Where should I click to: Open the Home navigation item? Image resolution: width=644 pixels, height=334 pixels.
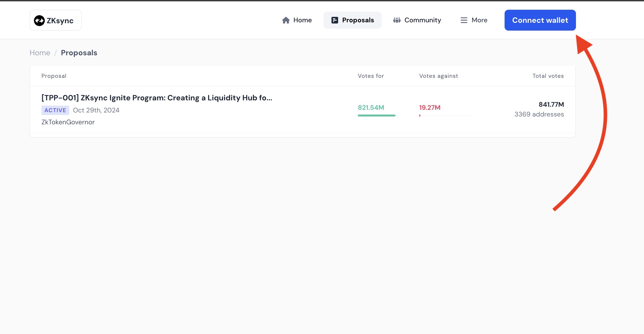(x=297, y=20)
